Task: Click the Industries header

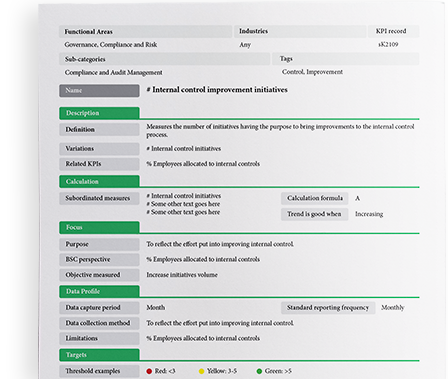Action: (300, 31)
